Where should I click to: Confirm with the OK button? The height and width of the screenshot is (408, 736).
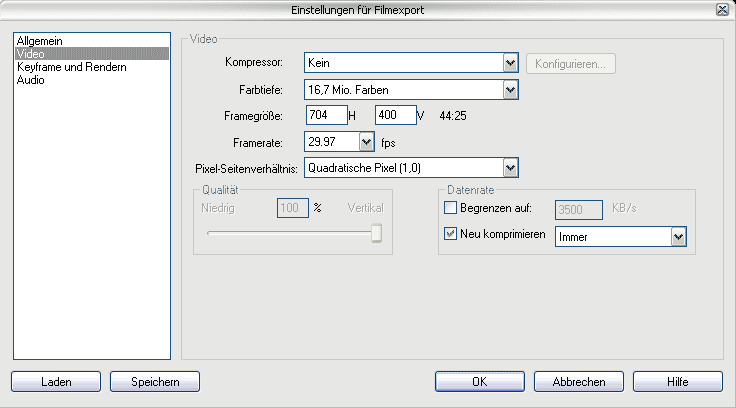click(480, 381)
